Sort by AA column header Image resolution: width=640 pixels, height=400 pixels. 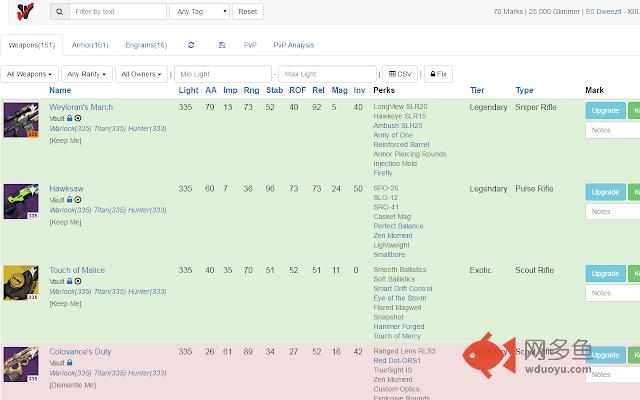point(211,90)
